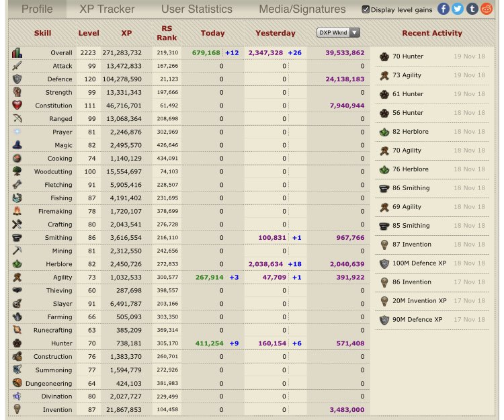Click the Today column header
Viewport: 504px width, 420px height.
212,33
